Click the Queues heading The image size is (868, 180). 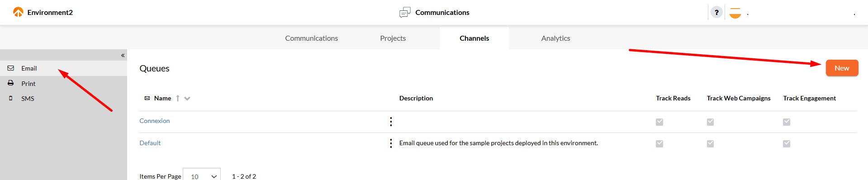(x=154, y=68)
